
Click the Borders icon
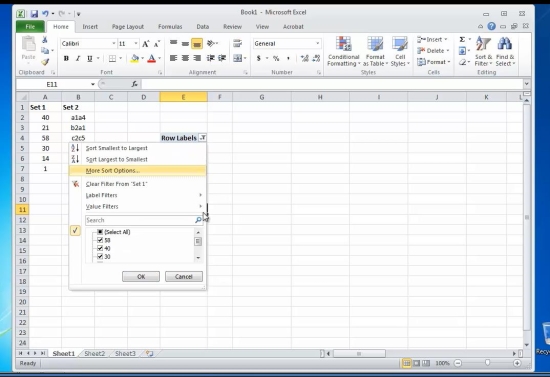point(112,58)
